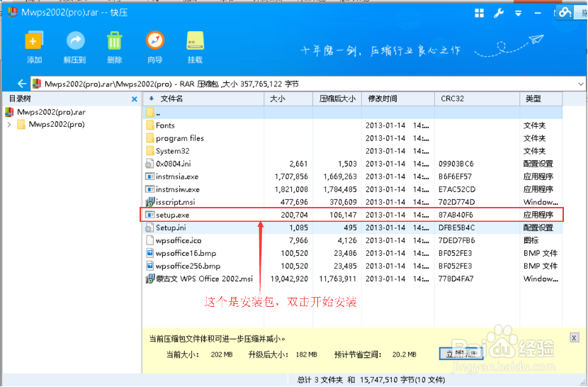Select Mwps2002(pro).rar in directory tree
This screenshot has width=588, height=387.
(x=51, y=112)
